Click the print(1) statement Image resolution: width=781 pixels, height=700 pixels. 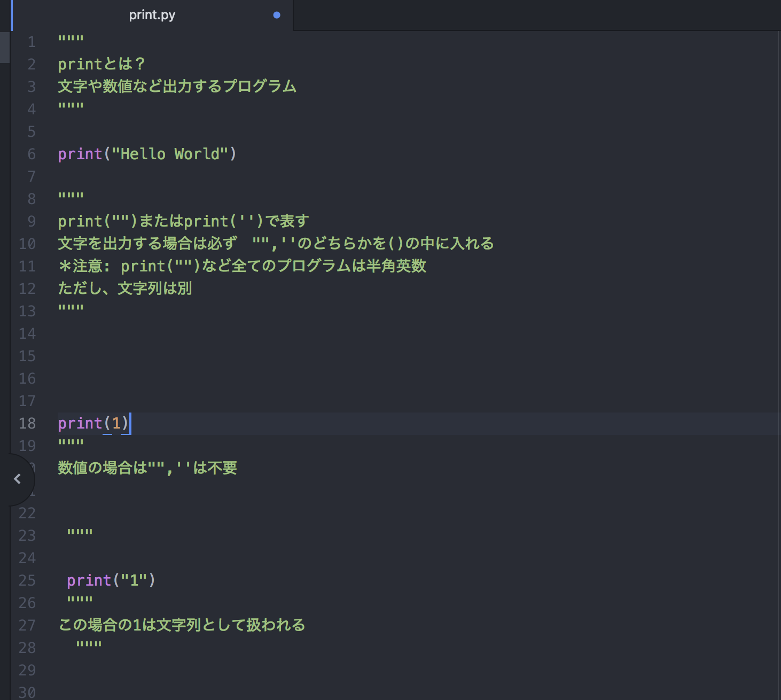93,424
